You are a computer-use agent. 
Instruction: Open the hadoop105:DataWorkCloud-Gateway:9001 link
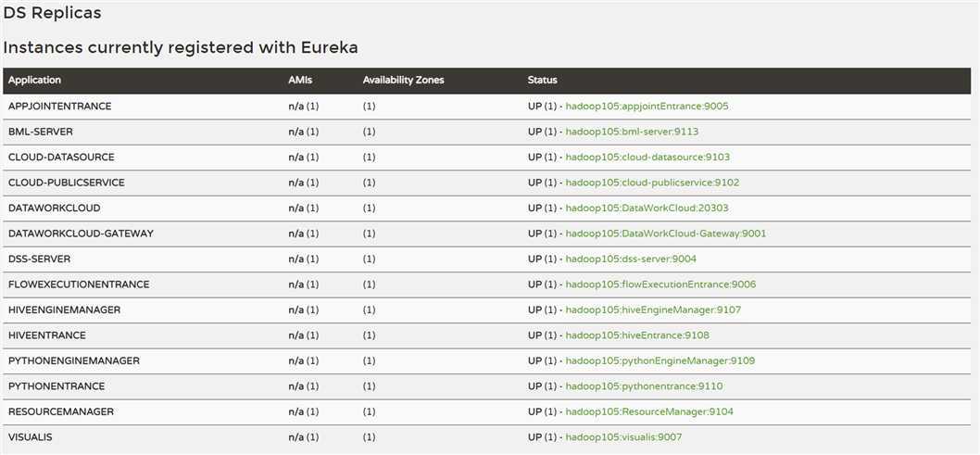click(x=665, y=234)
